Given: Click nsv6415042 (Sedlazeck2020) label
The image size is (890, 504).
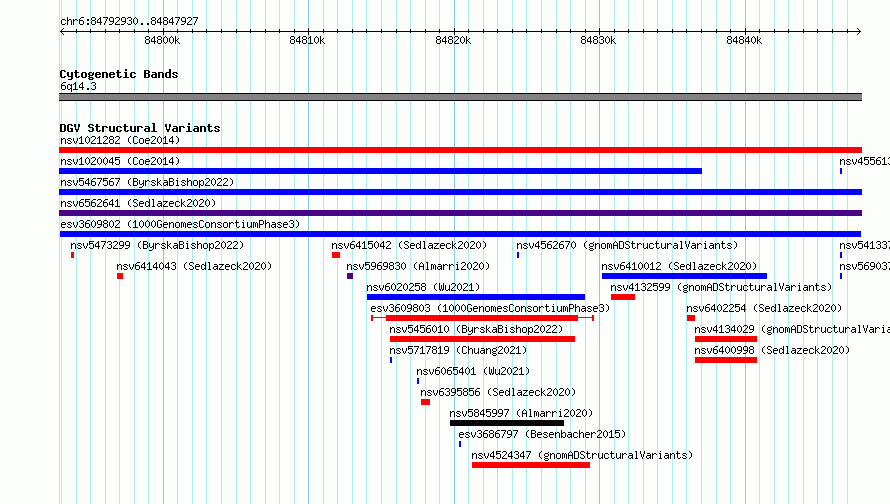Looking at the screenshot, I should (409, 245).
